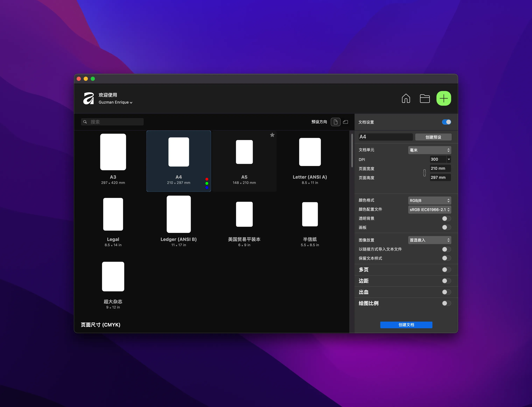Click the DPI 300 value field

coord(438,159)
